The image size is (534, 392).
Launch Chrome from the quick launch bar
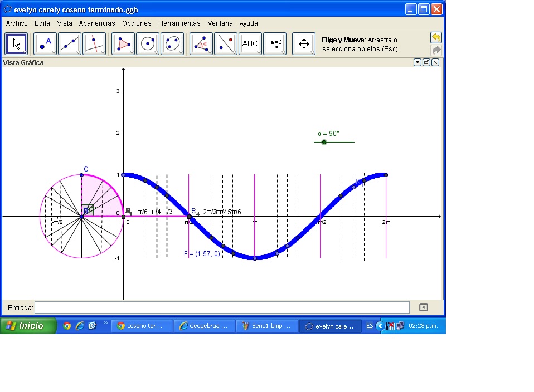(67, 326)
